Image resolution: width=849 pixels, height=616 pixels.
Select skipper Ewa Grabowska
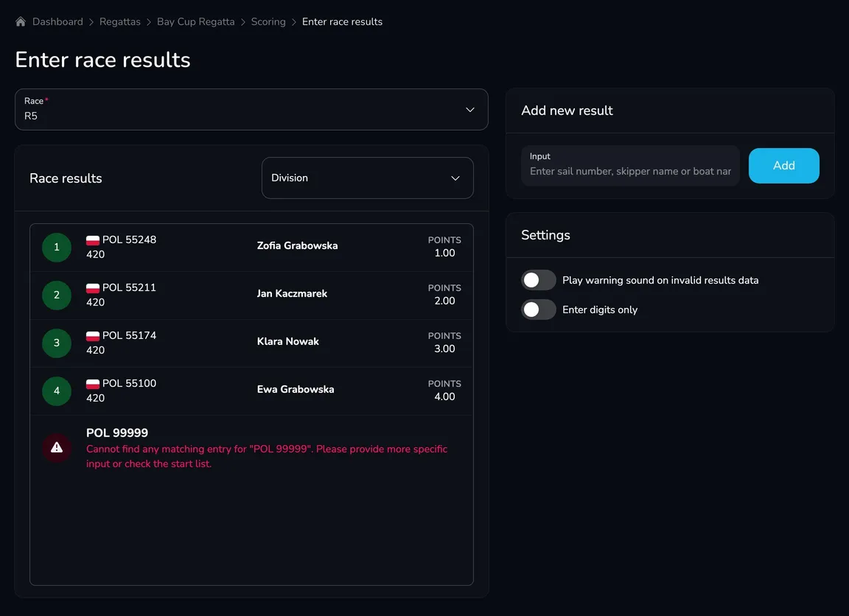click(295, 389)
